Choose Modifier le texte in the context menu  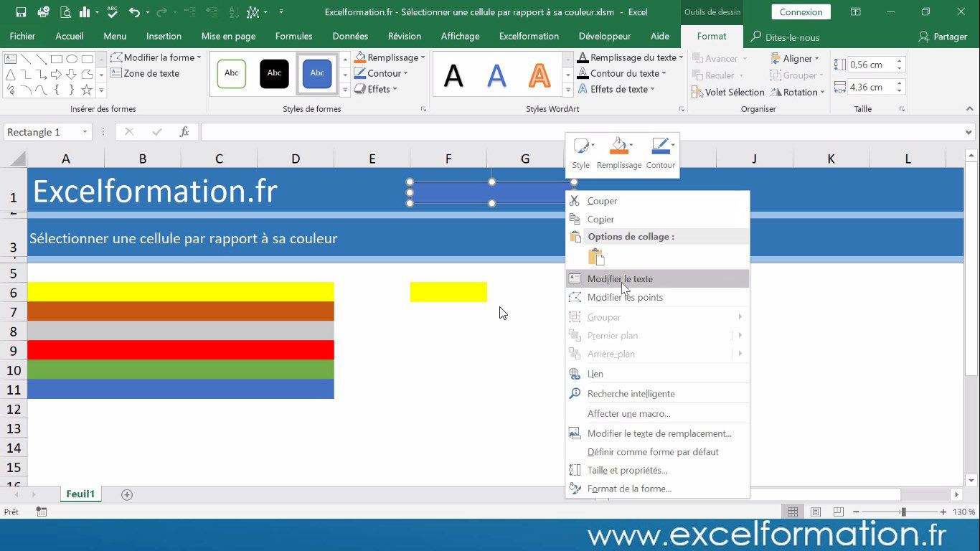click(x=658, y=278)
